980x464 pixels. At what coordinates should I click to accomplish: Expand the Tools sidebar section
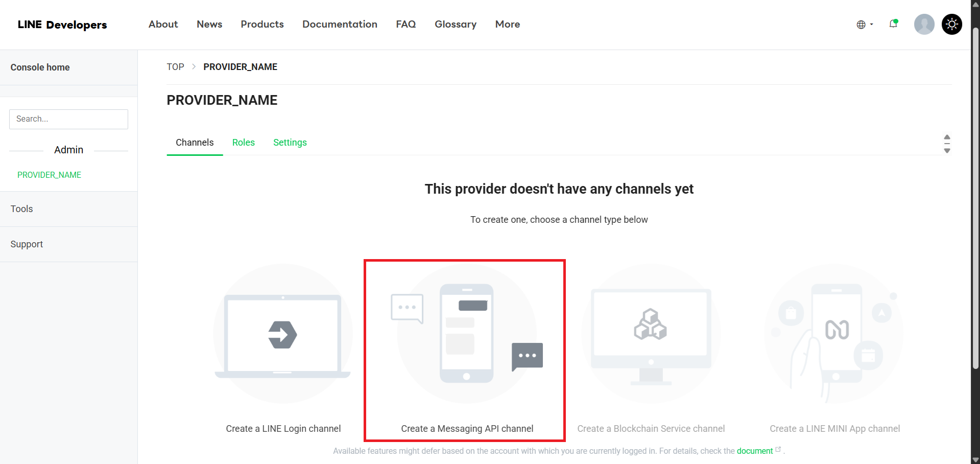pos(22,209)
